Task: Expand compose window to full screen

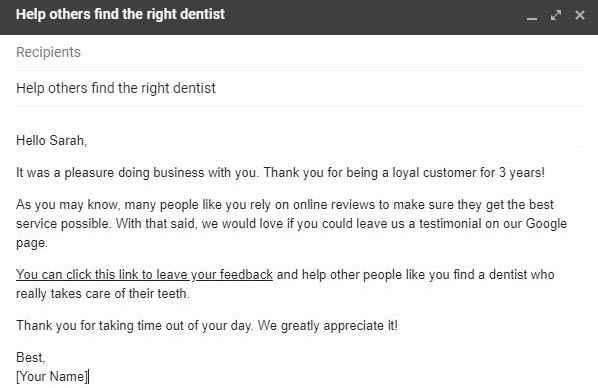Action: (x=556, y=15)
